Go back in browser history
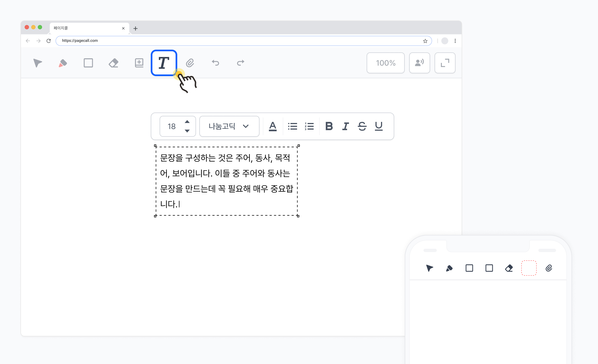Image resolution: width=598 pixels, height=364 pixels. coord(28,41)
